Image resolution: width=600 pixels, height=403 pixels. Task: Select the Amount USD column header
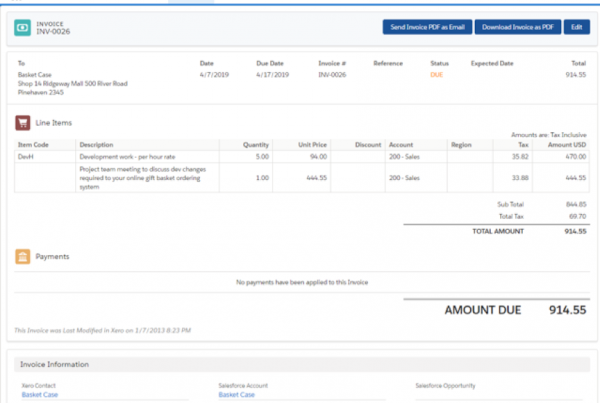[565, 144]
